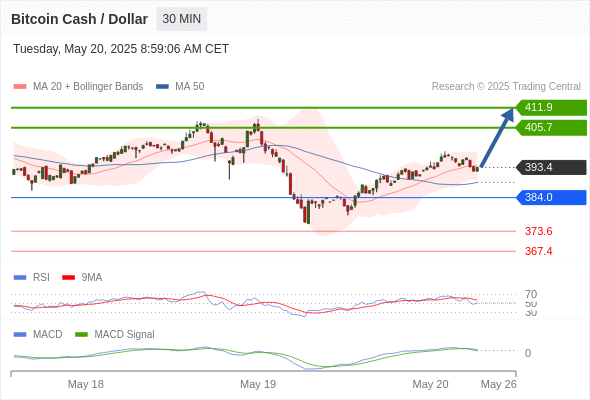Image resolution: width=590 pixels, height=400 pixels.
Task: Click the 373.6 support level label
Action: point(538,231)
